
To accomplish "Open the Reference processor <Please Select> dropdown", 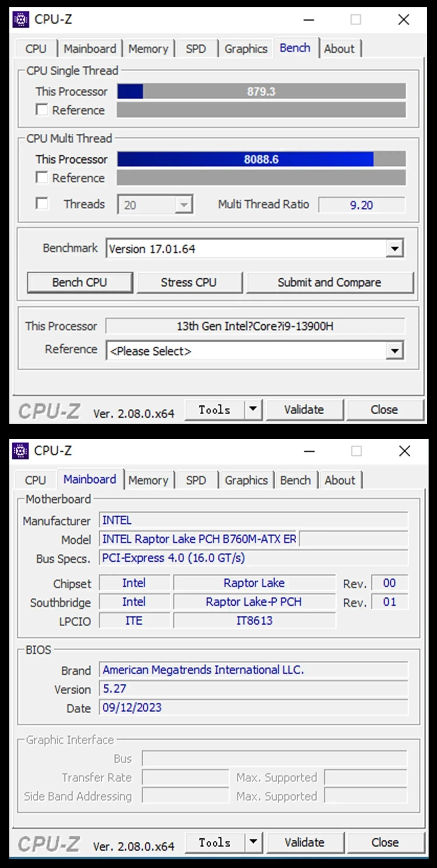I will pos(255,351).
